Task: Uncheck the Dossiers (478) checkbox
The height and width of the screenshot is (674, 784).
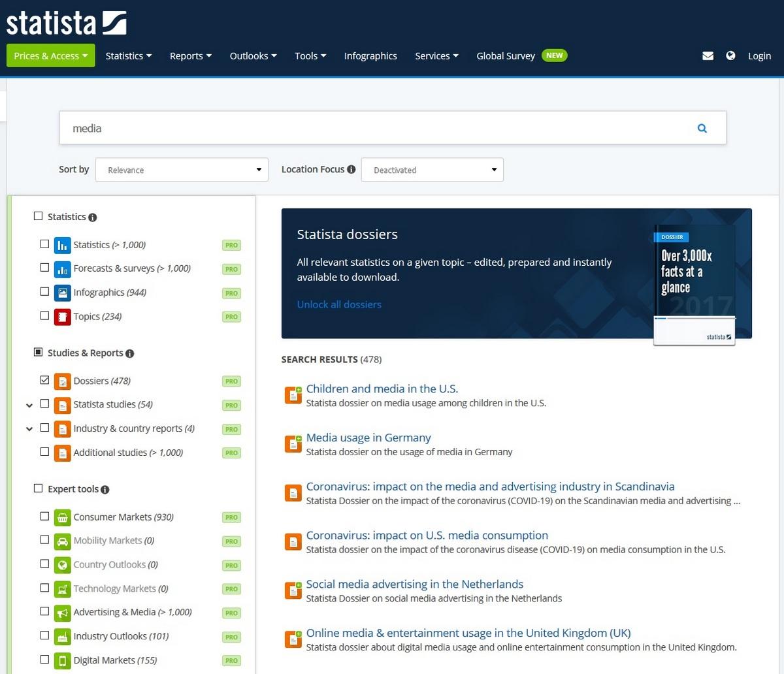Action: coord(44,379)
